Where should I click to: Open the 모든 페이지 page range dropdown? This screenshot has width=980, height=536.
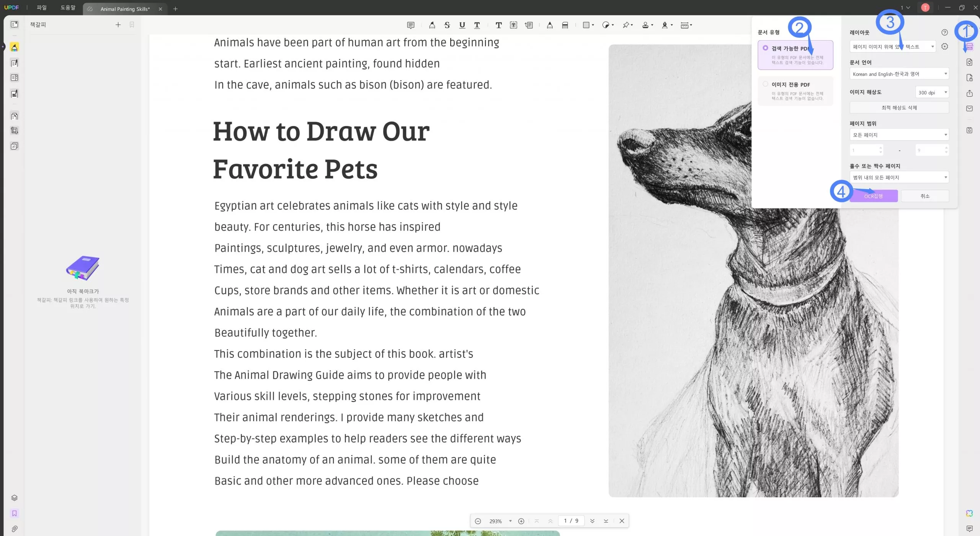(899, 135)
